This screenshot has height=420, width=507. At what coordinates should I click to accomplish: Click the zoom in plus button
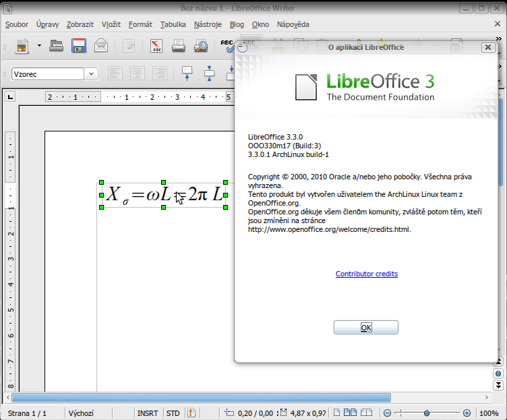point(467,413)
